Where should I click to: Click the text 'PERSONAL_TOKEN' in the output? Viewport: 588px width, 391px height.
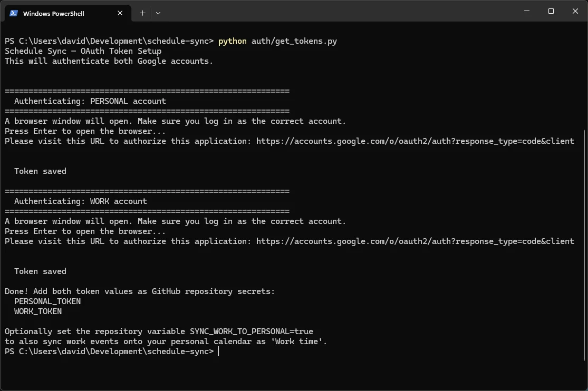(x=47, y=301)
